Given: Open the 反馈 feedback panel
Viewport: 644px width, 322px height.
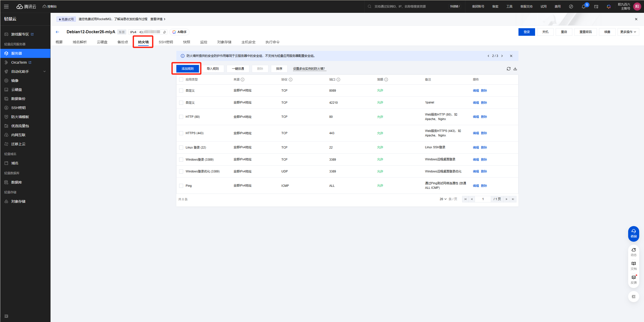Looking at the screenshot, I should [634, 279].
